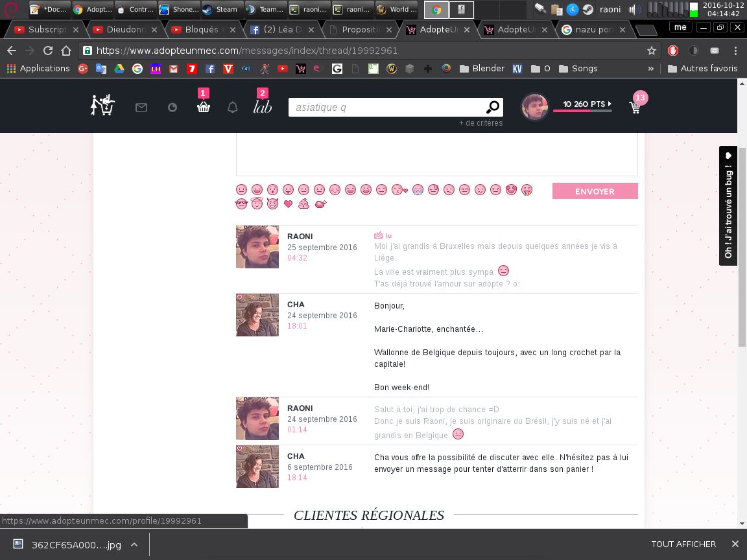Image resolution: width=747 pixels, height=560 pixels.
Task: Insert the devil face emoji
Action: (272, 204)
